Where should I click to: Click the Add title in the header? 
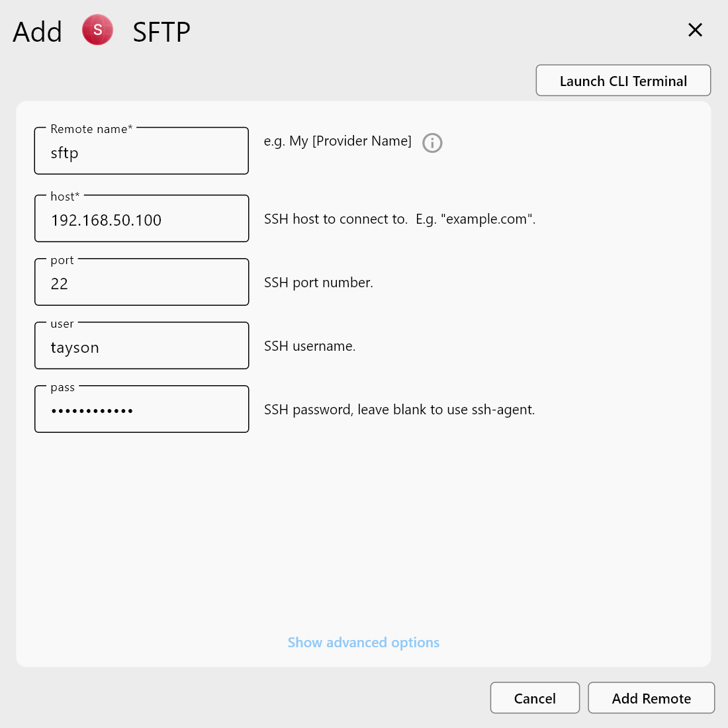(37, 31)
